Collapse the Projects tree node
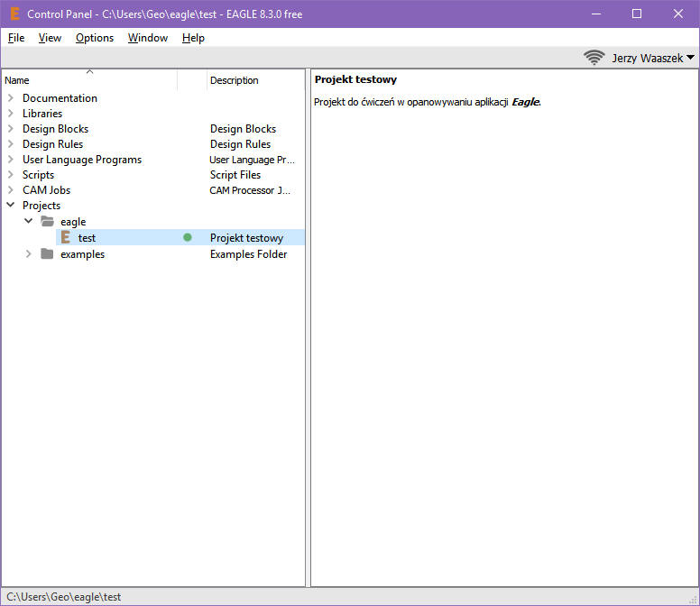 click(11, 206)
